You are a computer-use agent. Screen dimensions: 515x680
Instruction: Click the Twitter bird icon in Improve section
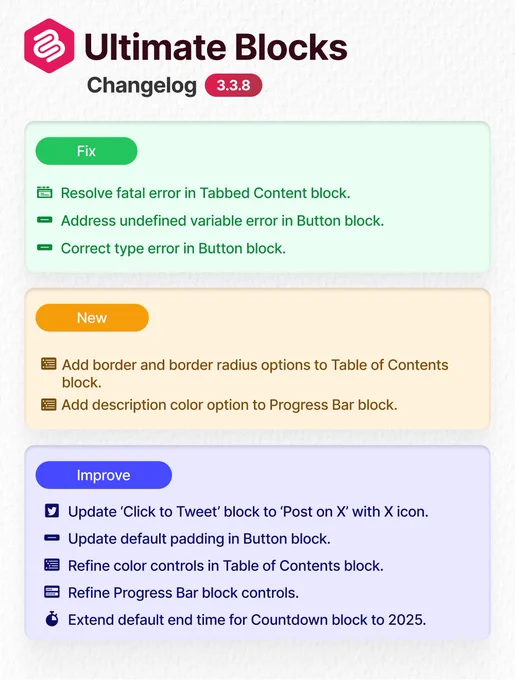point(52,511)
